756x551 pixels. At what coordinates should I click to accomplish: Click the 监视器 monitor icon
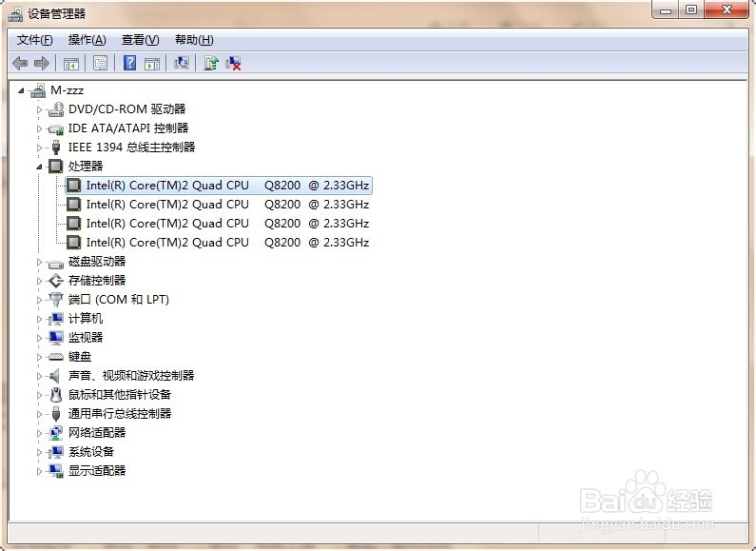pos(56,338)
